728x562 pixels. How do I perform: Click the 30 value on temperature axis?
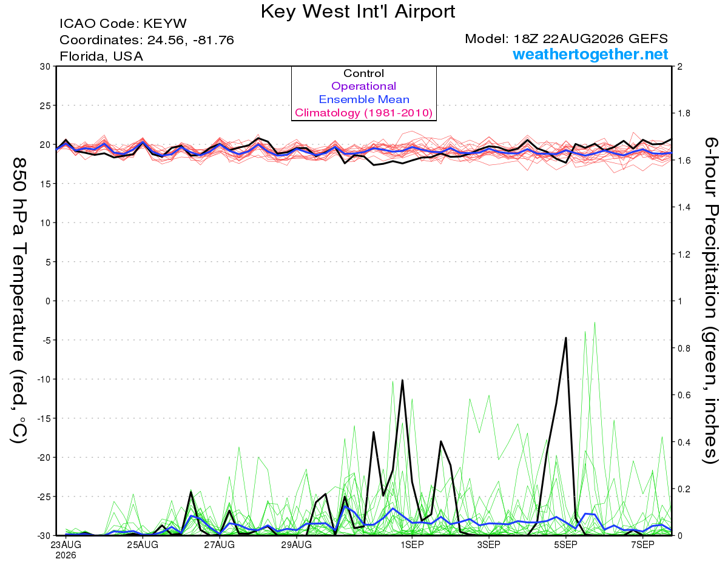point(45,66)
